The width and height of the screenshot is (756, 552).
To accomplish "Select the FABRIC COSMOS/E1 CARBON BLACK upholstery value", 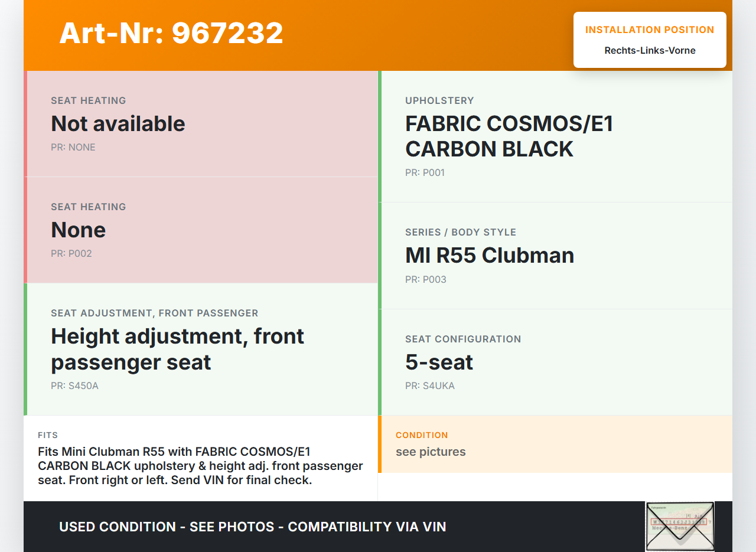I will point(509,136).
